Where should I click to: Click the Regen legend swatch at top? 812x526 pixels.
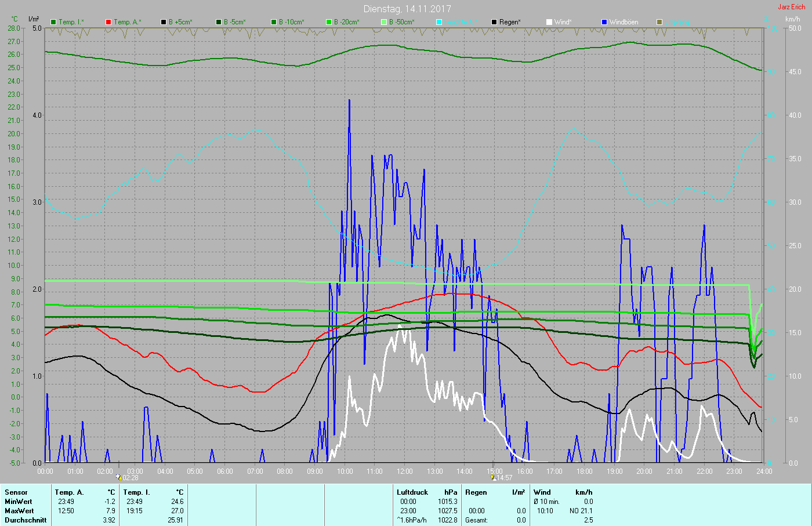[494, 22]
